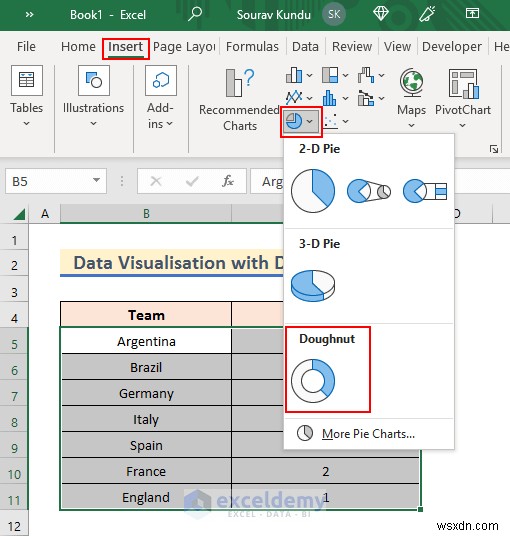The image size is (510, 536).
Task: Expand the waterfall chart dropdown arrow
Action: tap(381, 75)
